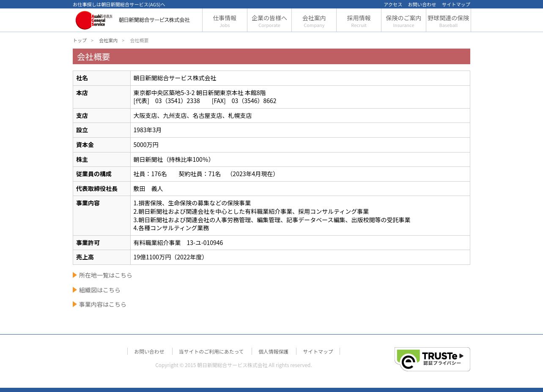Viewport: 543px width, 392px height.
Task: Open お問い合わせ in the top bar
Action: pos(422,4)
